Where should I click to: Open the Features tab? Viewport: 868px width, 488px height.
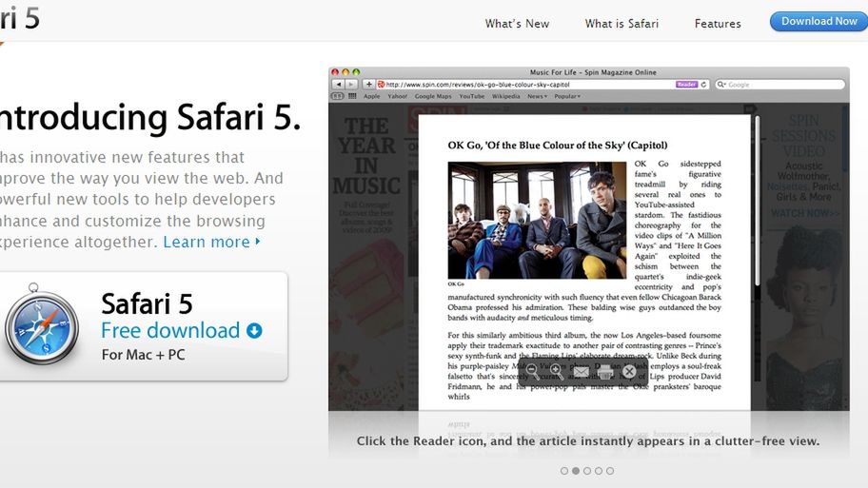click(x=718, y=24)
